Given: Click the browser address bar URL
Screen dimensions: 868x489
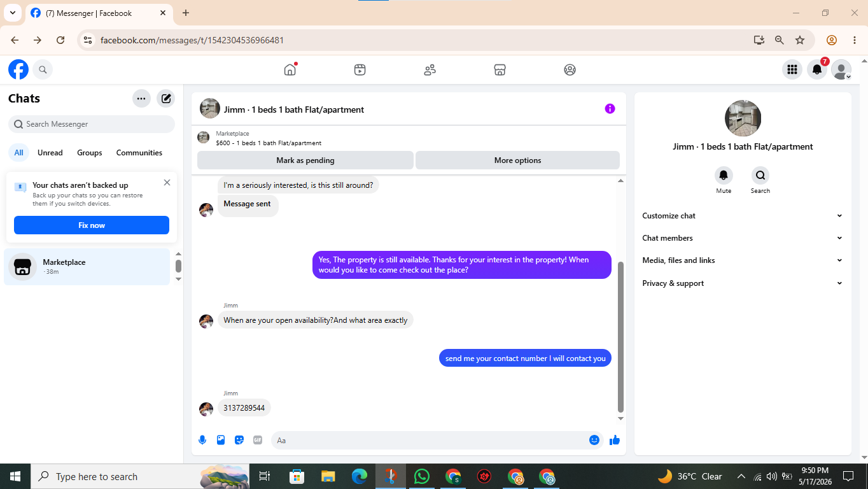Looking at the screenshot, I should (192, 40).
